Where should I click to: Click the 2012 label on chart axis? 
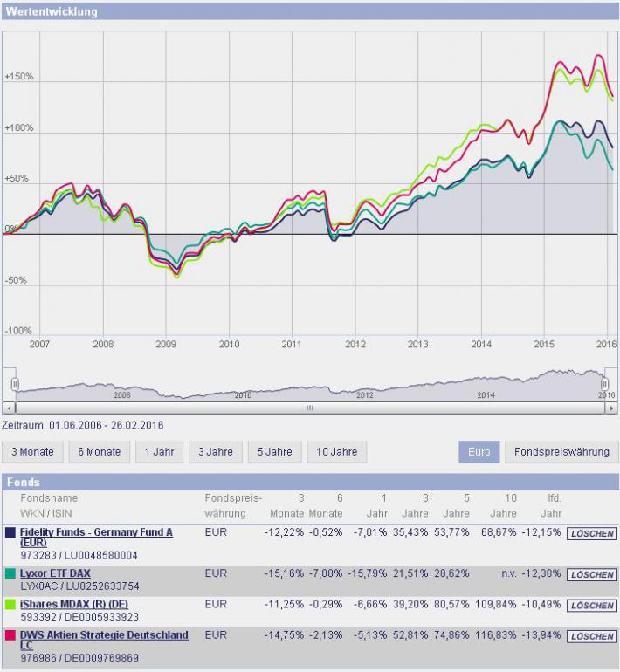tap(355, 344)
